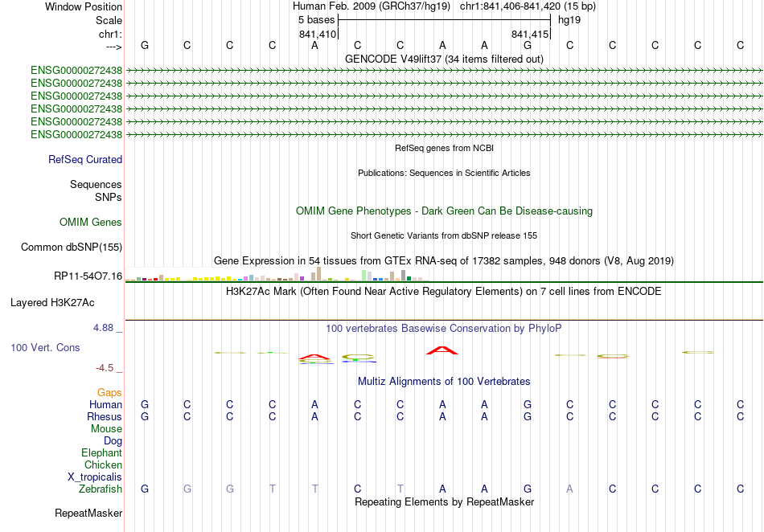Viewport: 764px width, 532px height.
Task: Click the RefSeq Curated track label
Action: coord(85,159)
